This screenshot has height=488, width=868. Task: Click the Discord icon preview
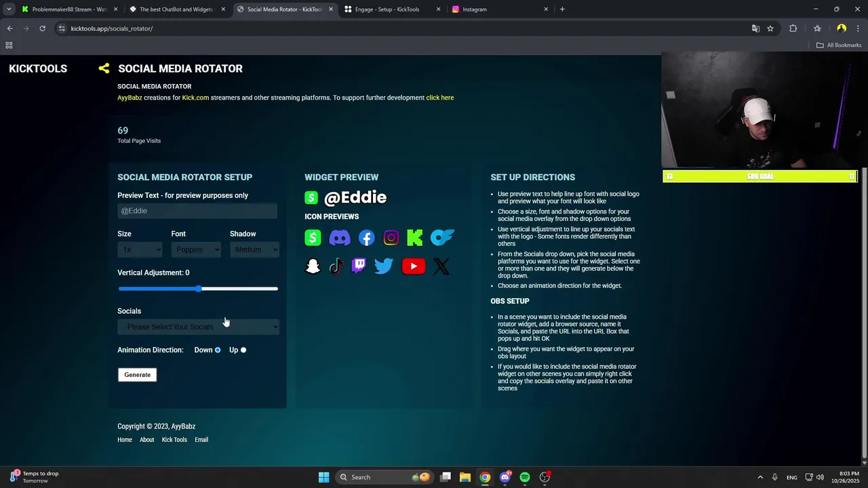tap(340, 238)
